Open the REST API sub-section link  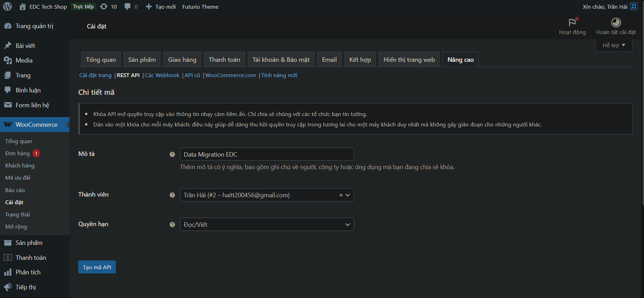128,75
